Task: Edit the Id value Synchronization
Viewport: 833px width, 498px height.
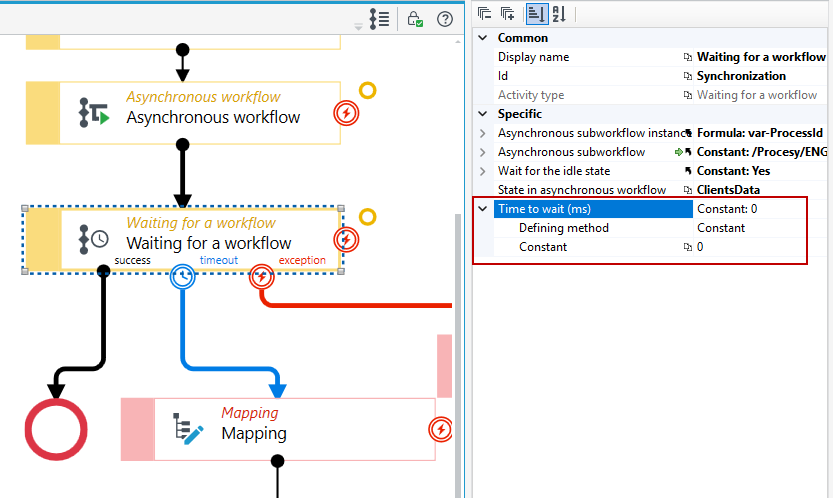Action: pyautogui.click(x=761, y=76)
